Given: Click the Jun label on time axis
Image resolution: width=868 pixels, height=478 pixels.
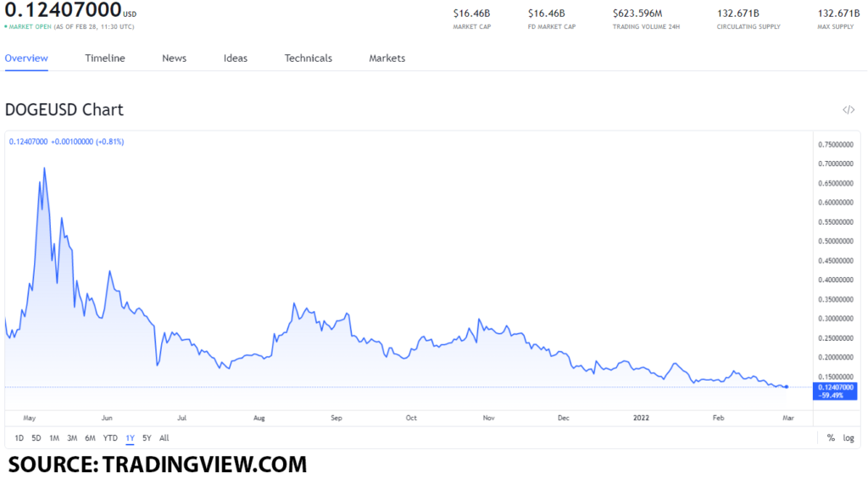Looking at the screenshot, I should click(x=107, y=418).
